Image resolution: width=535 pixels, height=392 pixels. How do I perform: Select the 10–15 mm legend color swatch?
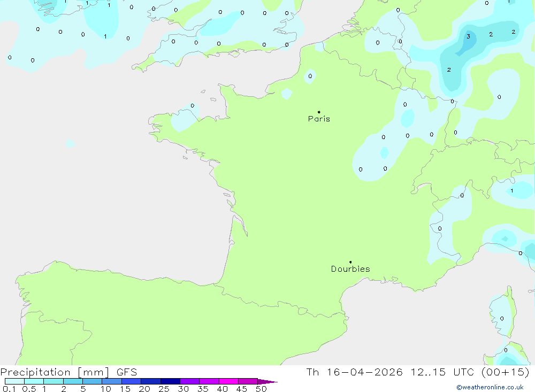112,381
